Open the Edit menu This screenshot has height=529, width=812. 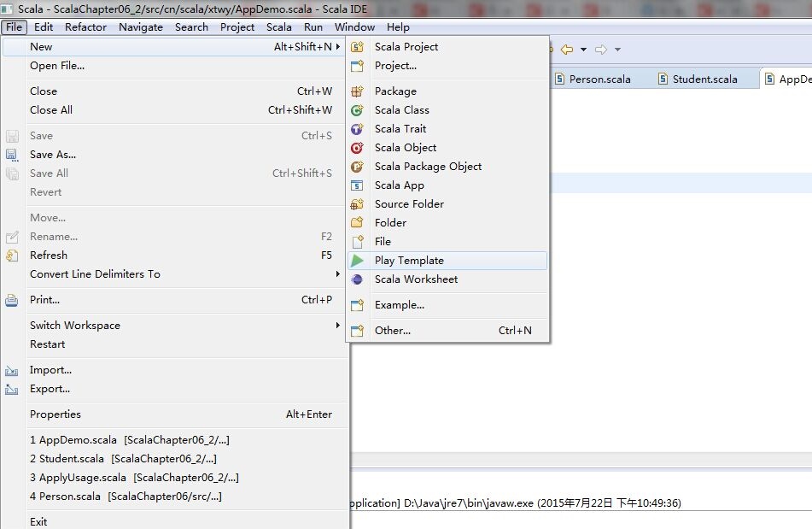point(44,27)
